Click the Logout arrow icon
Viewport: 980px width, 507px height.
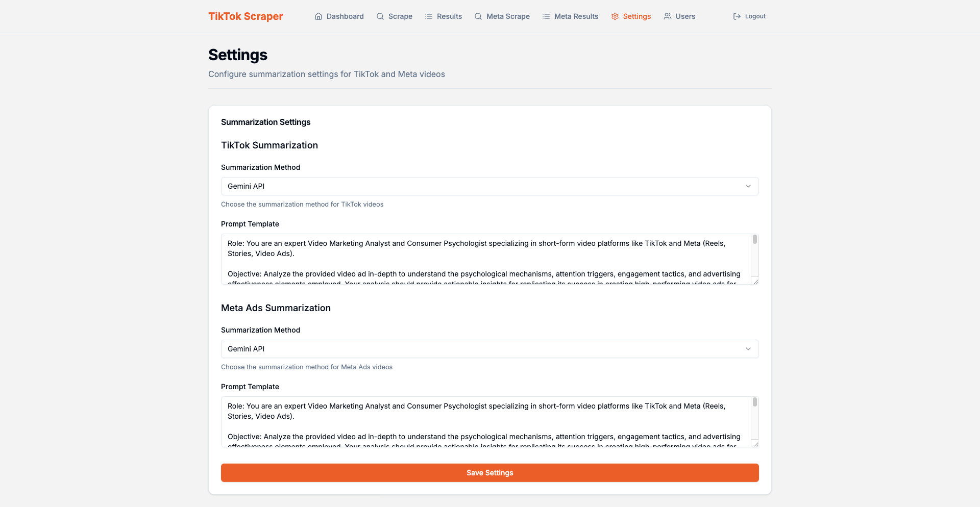[737, 16]
